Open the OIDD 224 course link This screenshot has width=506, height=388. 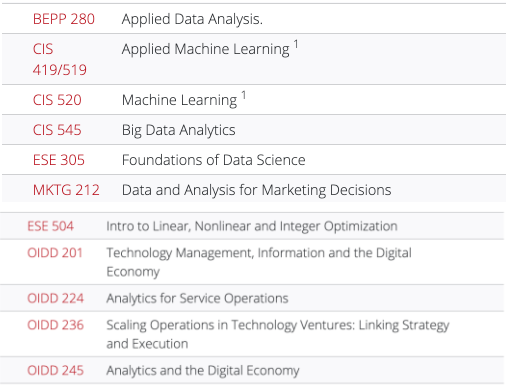pos(55,298)
